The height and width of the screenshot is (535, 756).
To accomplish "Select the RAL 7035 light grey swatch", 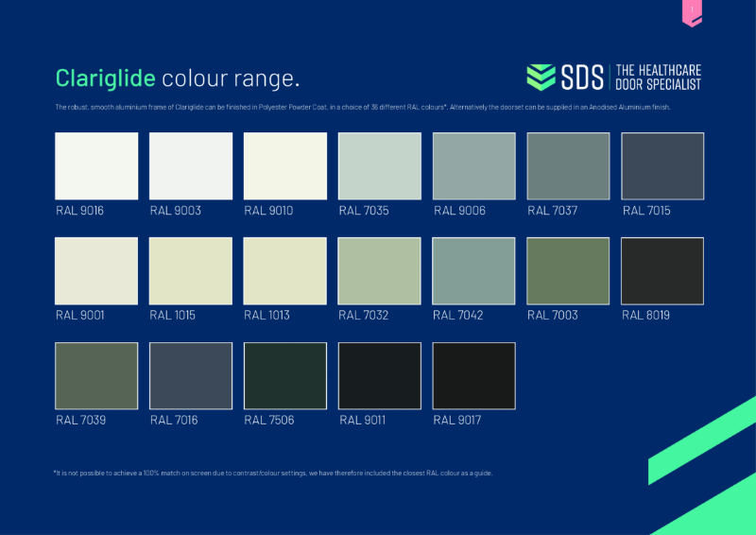I will pos(380,165).
